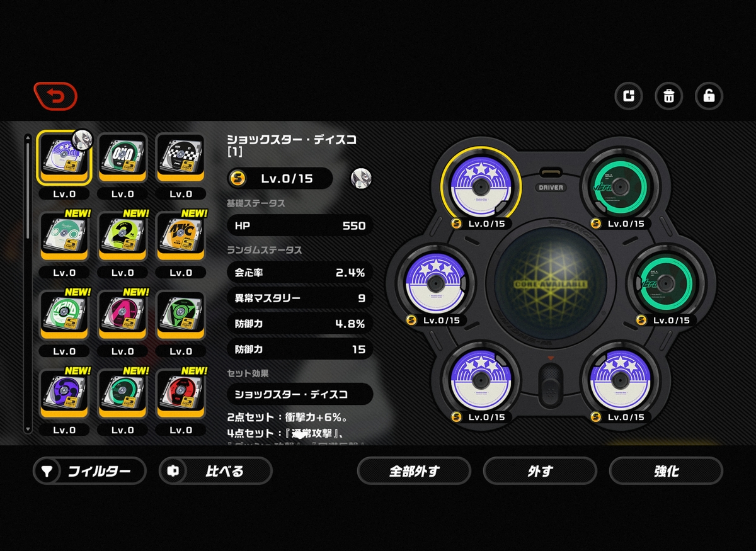Click the 外す unequip button
Screen dimensions: 756x551
tap(540, 471)
